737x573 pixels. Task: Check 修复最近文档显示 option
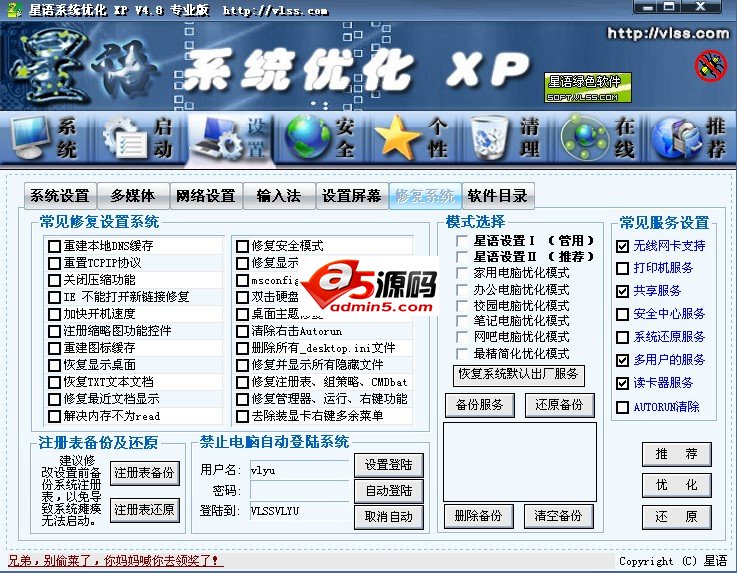tap(55, 399)
